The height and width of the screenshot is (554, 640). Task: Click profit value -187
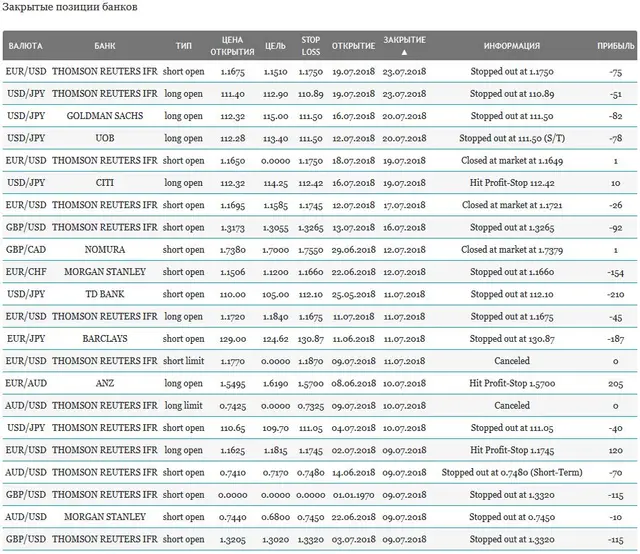[x=616, y=339]
